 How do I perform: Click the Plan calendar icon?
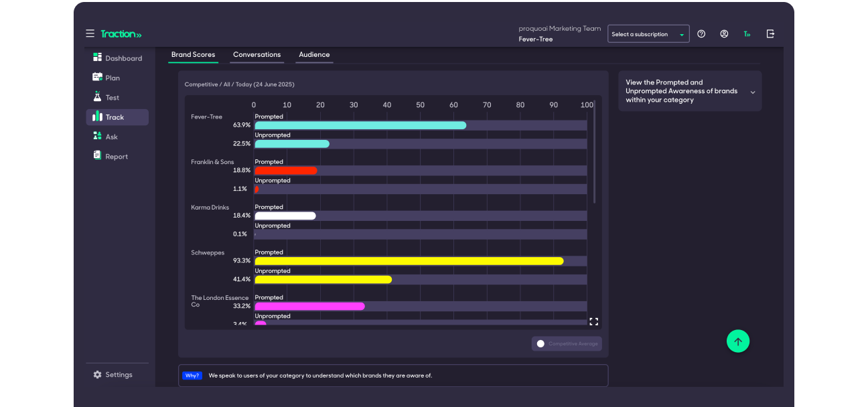coord(97,77)
